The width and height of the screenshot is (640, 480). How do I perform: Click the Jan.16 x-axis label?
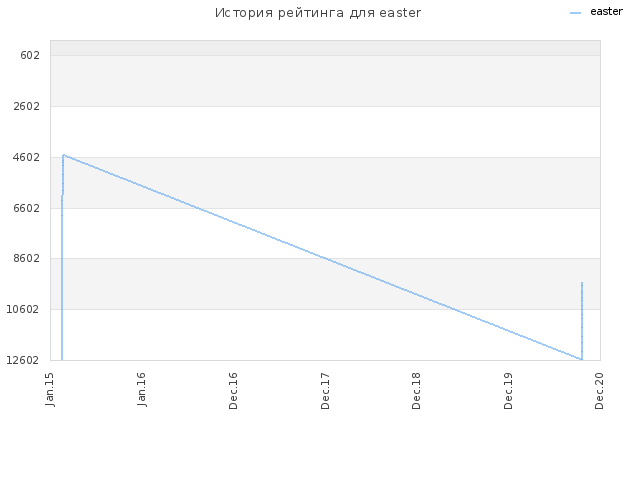pyautogui.click(x=141, y=389)
